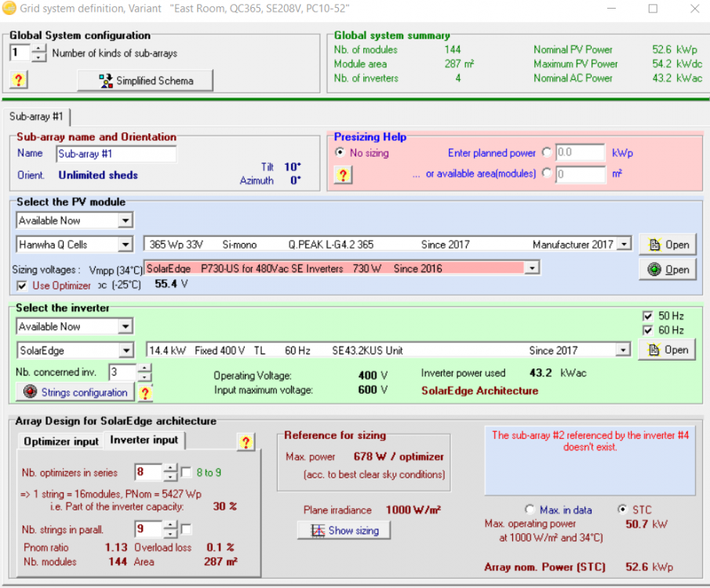Click the sub-array Name input field
The width and height of the screenshot is (710, 588).
116,154
